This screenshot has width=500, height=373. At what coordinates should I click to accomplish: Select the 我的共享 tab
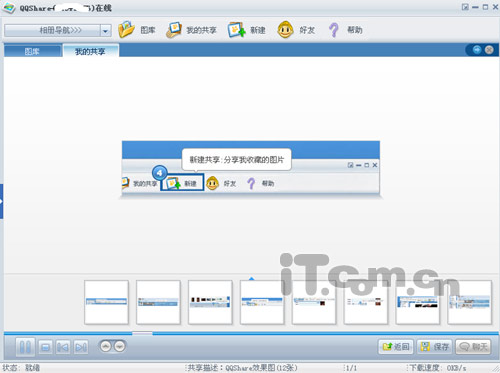[x=90, y=51]
